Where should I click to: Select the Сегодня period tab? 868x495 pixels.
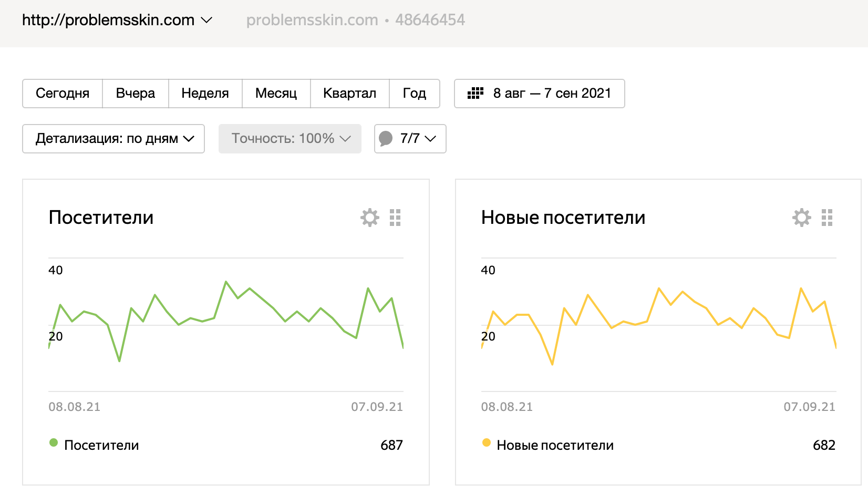point(63,94)
